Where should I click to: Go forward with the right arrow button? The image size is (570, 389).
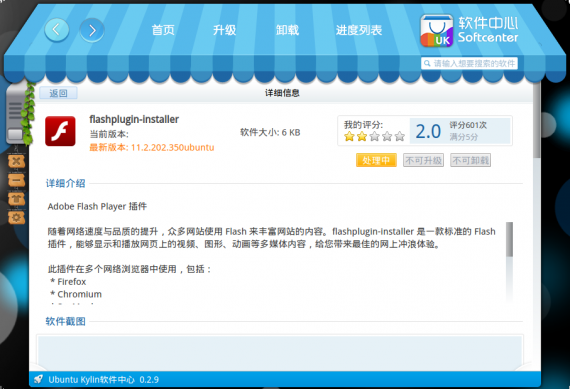(x=92, y=30)
